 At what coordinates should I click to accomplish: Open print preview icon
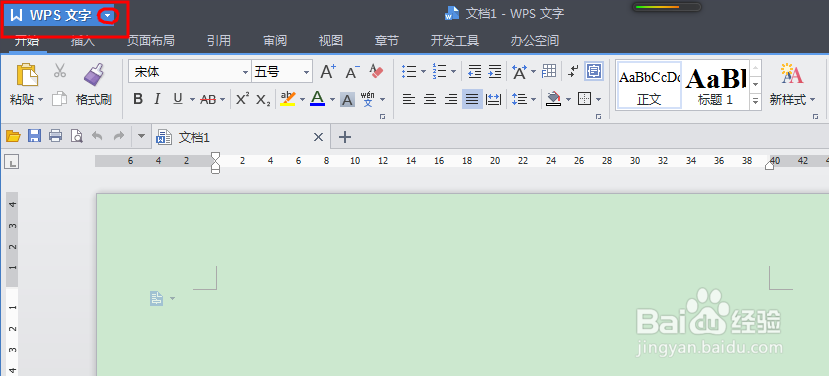[77, 136]
